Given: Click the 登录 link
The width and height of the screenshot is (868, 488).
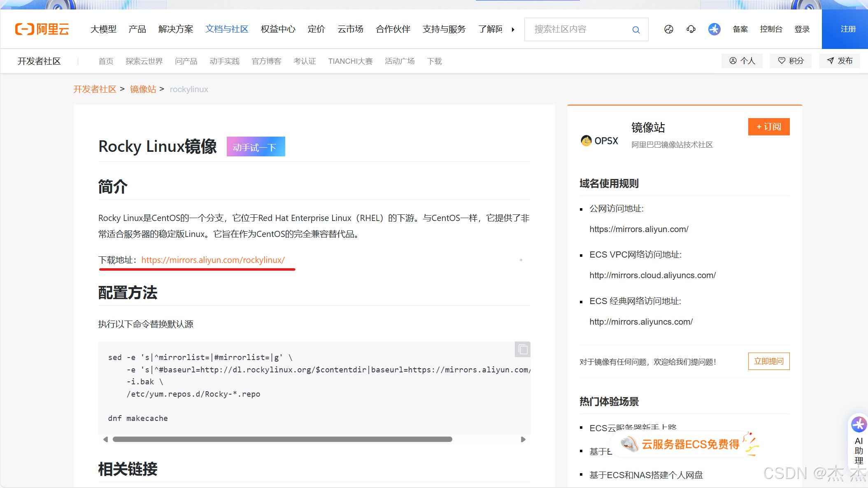Looking at the screenshot, I should coord(802,29).
